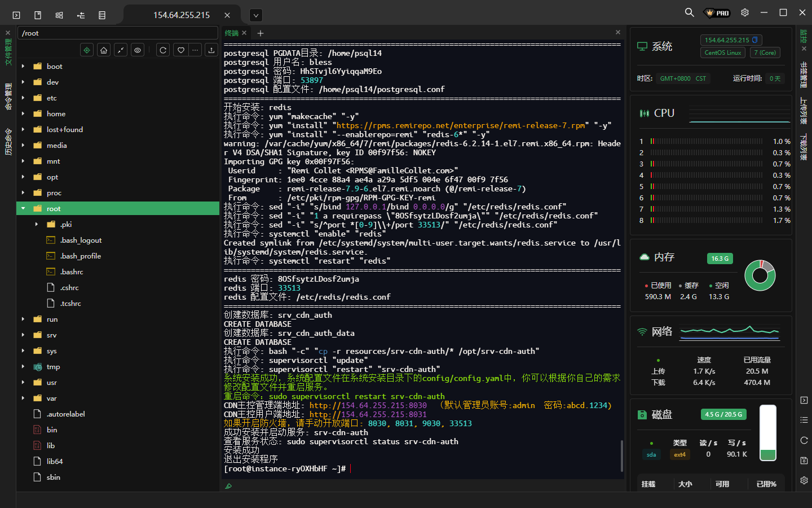812x508 pixels.
Task: Open the session tab list dropdown
Action: click(x=255, y=15)
